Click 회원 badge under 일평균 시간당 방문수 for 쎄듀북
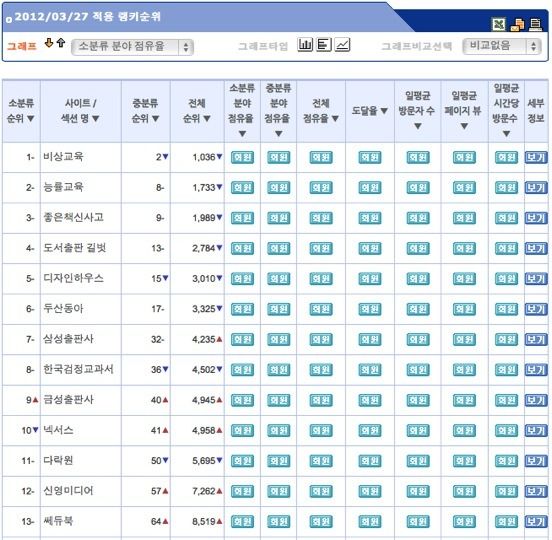 click(x=506, y=521)
